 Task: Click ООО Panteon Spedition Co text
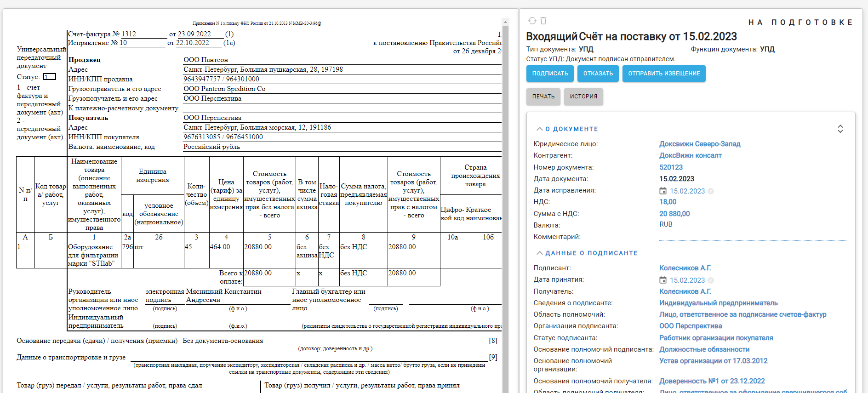[x=224, y=89]
